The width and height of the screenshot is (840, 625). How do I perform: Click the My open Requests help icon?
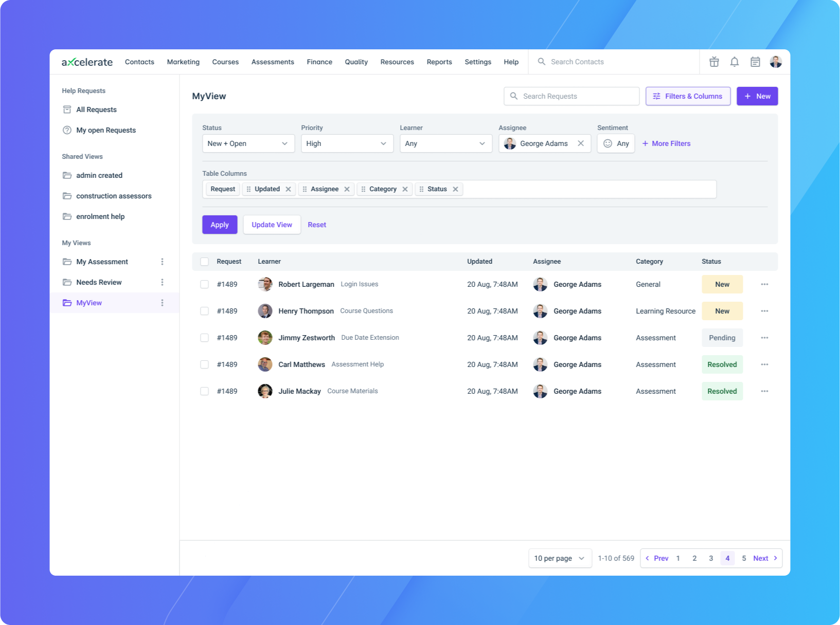tap(67, 130)
